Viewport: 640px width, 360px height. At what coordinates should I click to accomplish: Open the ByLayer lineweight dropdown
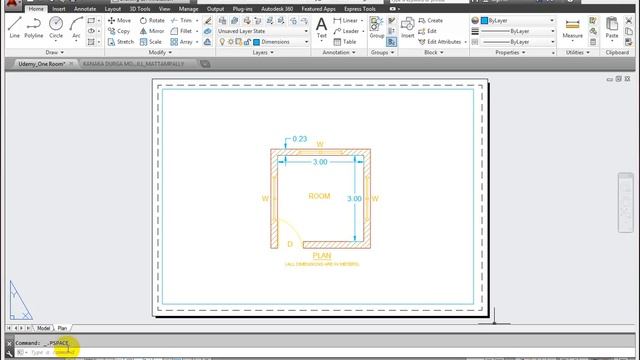tap(517, 31)
